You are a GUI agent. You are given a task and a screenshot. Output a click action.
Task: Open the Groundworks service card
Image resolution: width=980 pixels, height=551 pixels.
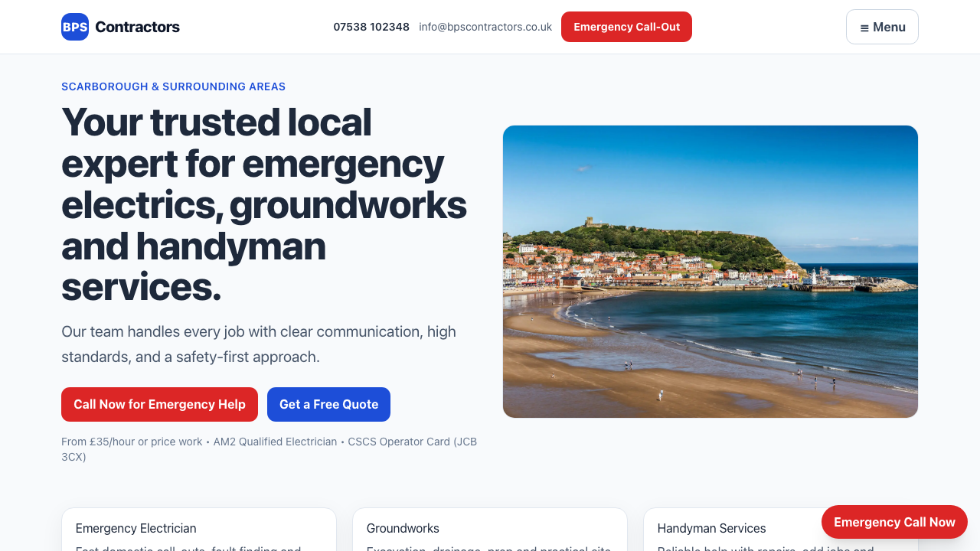(489, 528)
